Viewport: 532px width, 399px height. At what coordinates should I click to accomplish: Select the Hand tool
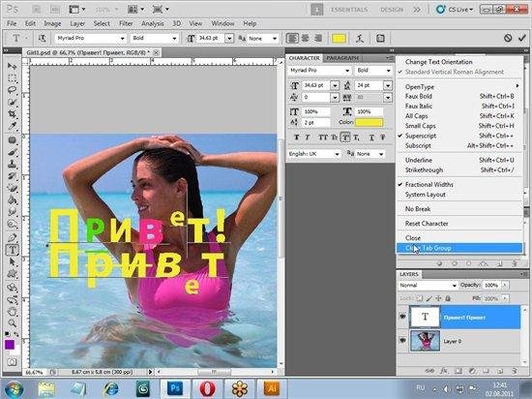point(13,311)
